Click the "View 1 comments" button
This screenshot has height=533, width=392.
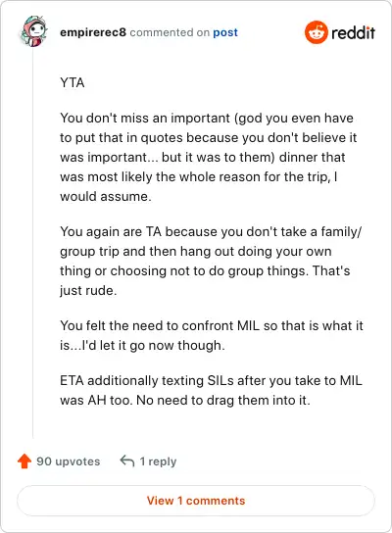click(x=196, y=501)
